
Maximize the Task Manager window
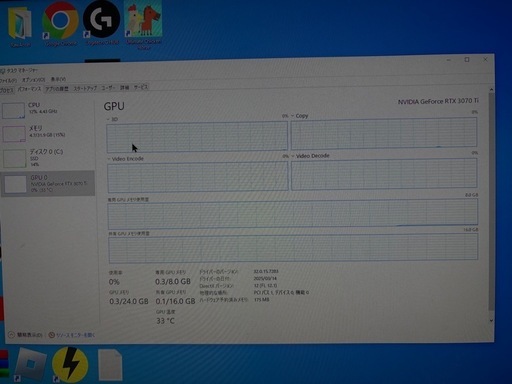pyautogui.click(x=467, y=60)
